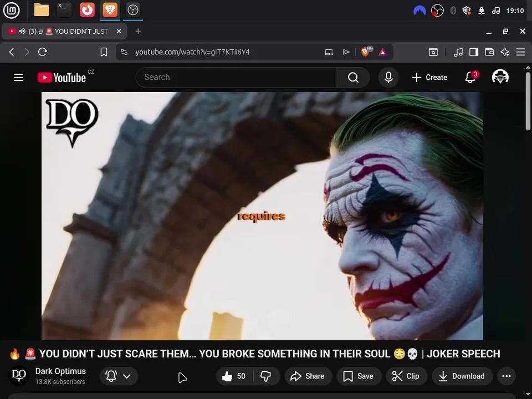Click the 19:10 clock in panel
This screenshot has height=399, width=532.
pyautogui.click(x=515, y=11)
